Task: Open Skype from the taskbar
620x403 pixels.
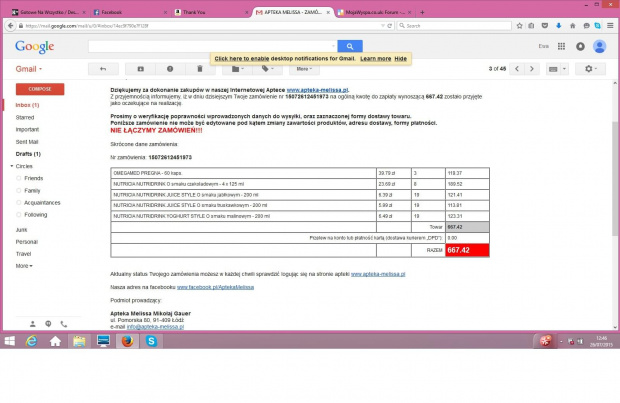Action: coord(151,341)
